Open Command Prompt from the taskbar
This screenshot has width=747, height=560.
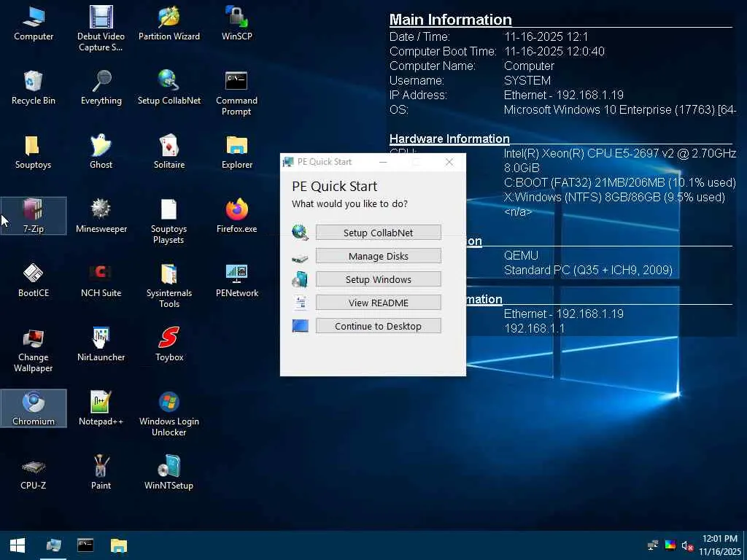[86, 545]
